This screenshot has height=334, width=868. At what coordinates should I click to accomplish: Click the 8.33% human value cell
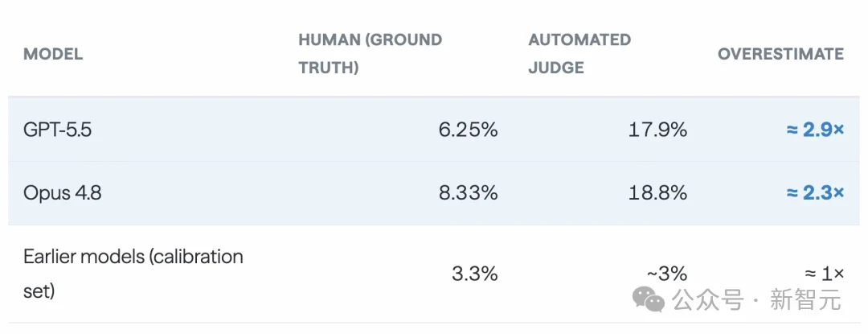click(x=468, y=193)
